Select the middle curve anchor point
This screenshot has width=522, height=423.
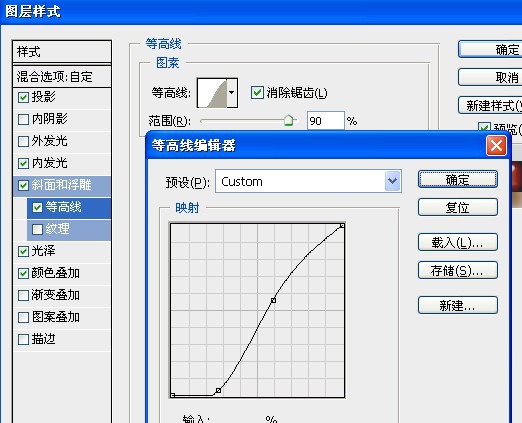coord(273,300)
